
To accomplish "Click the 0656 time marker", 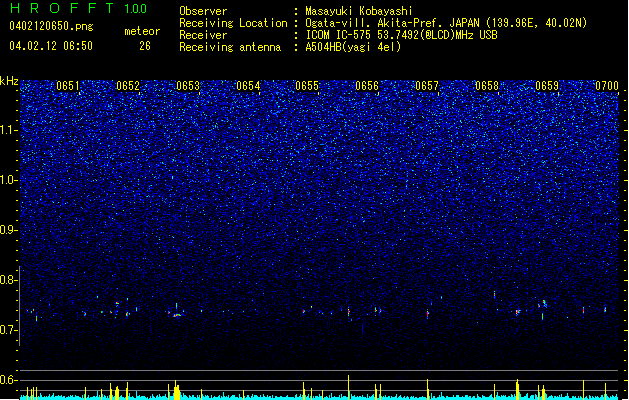I will point(367,86).
